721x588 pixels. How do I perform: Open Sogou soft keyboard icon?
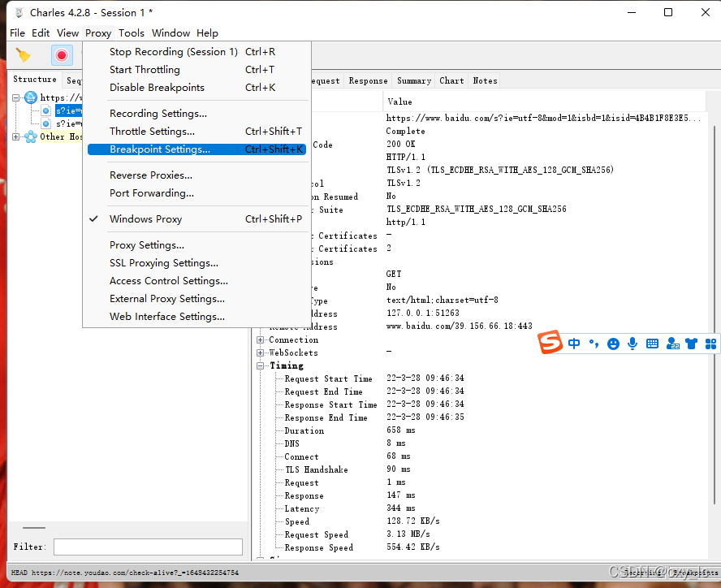coord(652,344)
